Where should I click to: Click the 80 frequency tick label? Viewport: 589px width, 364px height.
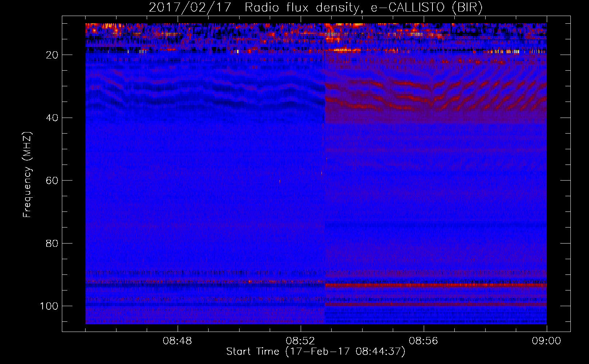(x=52, y=244)
